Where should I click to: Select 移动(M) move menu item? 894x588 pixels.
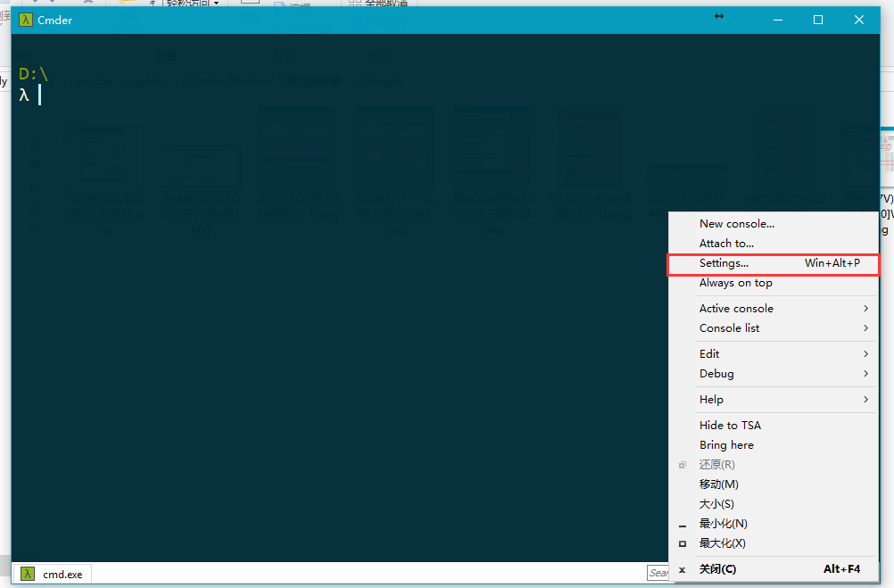[774, 484]
